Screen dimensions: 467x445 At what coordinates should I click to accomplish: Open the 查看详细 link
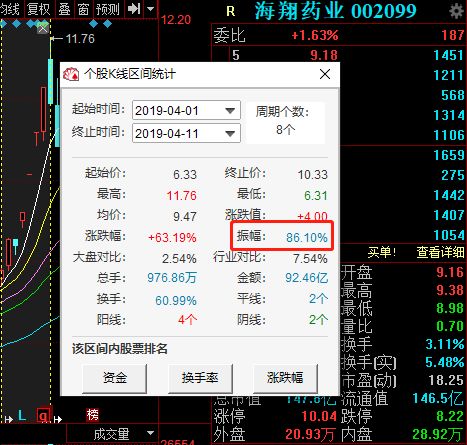[440, 252]
